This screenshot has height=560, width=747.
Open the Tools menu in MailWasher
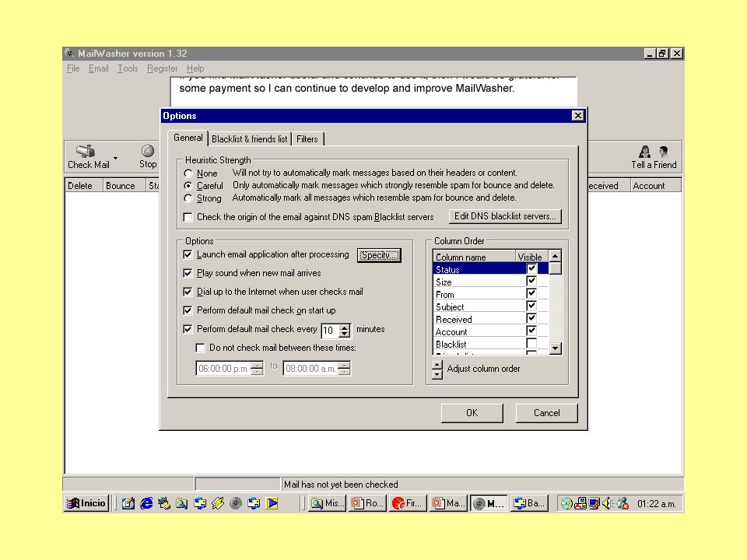pos(128,68)
